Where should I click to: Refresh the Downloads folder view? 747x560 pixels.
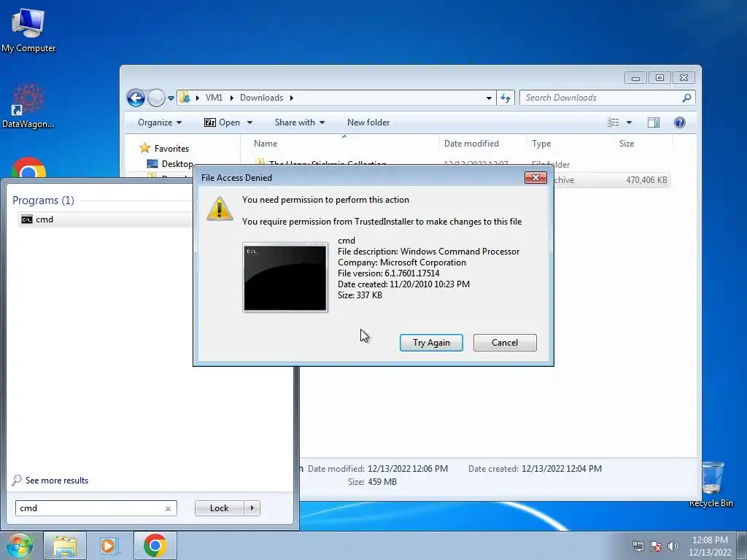click(x=506, y=98)
